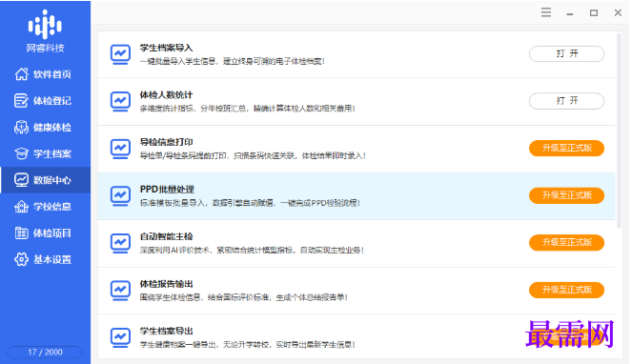632x364 pixels.
Task: Click description under 学生档案导入 beginning 一键批量导入
Action: 233,61
